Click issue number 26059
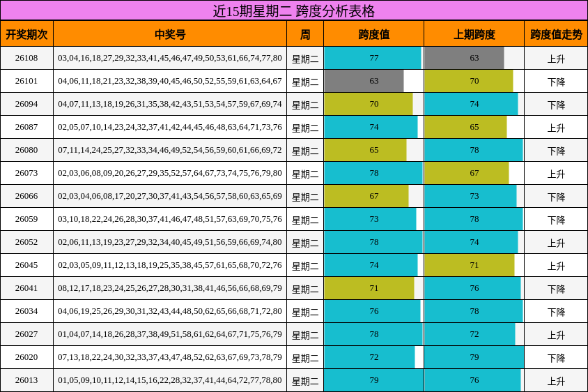Viewport: 588px width, 392px height. 26,219
